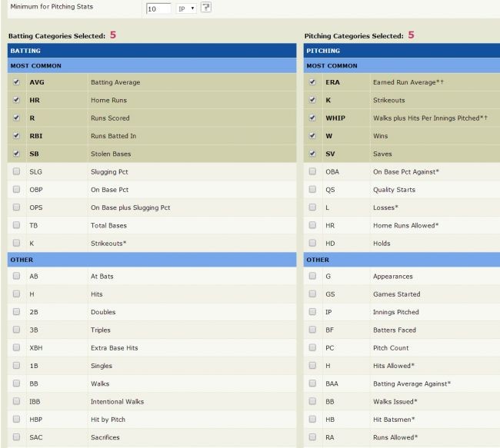
Task: Disable the SB Stolen Bases category
Action: 16,154
